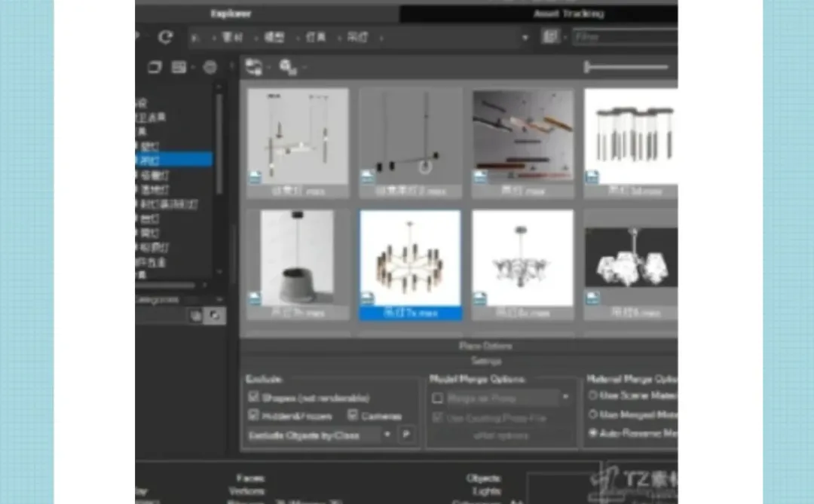Toggle the Cameras exclude checkbox
The image size is (814, 504).
click(353, 415)
